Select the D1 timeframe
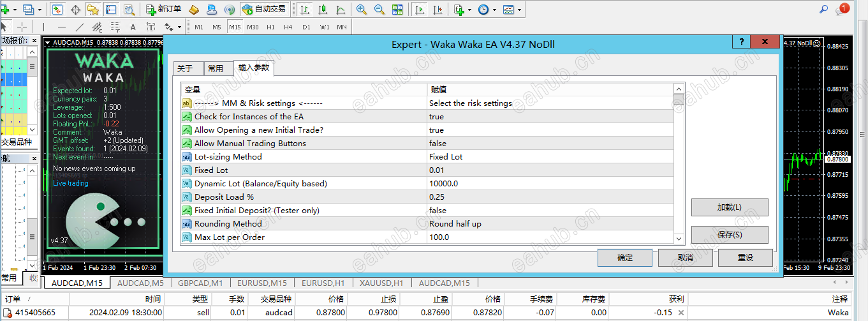 (306, 27)
